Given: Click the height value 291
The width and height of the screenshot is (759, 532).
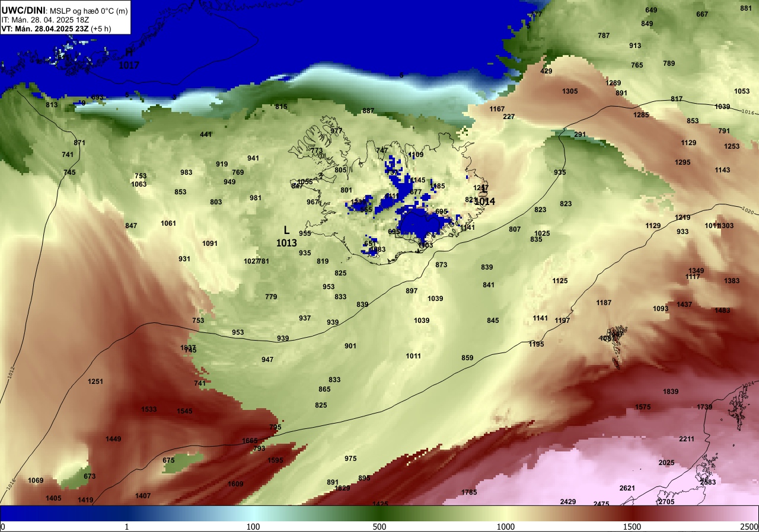Looking at the screenshot, I should [x=580, y=134].
